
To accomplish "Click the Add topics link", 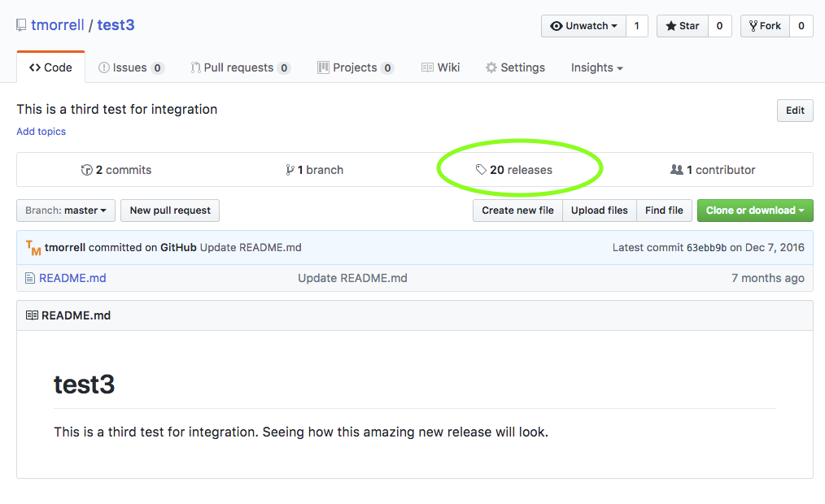I will pos(41,132).
